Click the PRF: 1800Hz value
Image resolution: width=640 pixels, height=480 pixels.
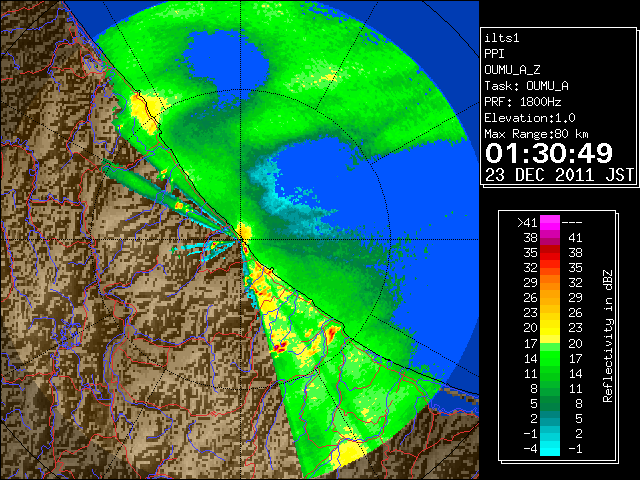coord(523,102)
